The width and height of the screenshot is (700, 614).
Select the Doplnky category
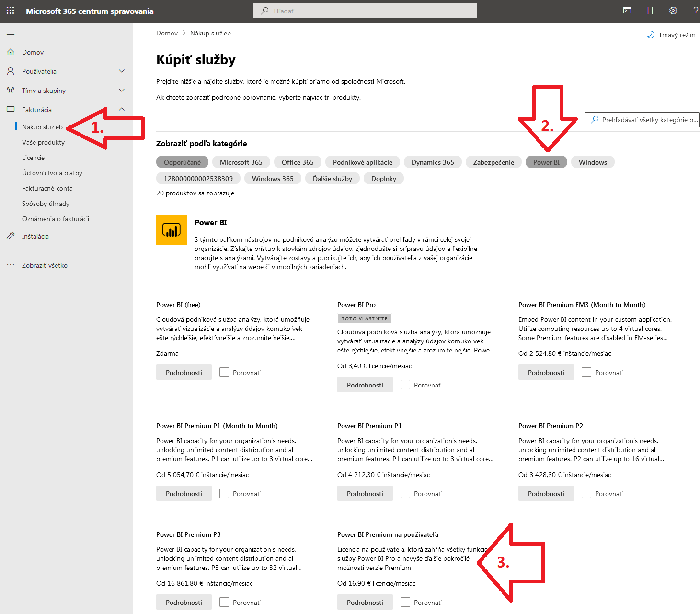tap(384, 179)
